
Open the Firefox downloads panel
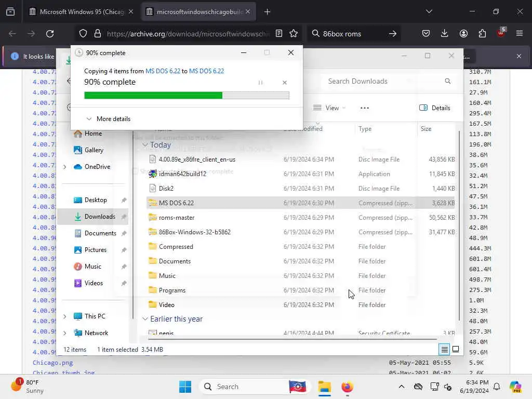coord(445,34)
